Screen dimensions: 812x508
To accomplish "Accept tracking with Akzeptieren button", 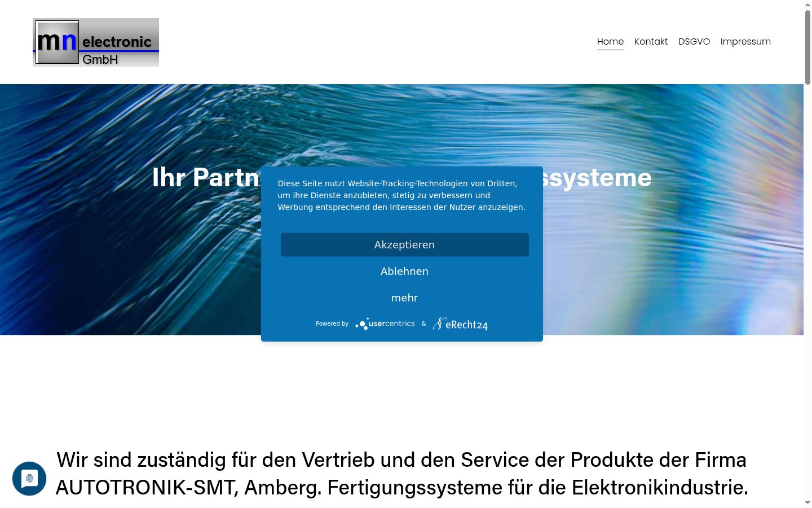I will point(405,244).
